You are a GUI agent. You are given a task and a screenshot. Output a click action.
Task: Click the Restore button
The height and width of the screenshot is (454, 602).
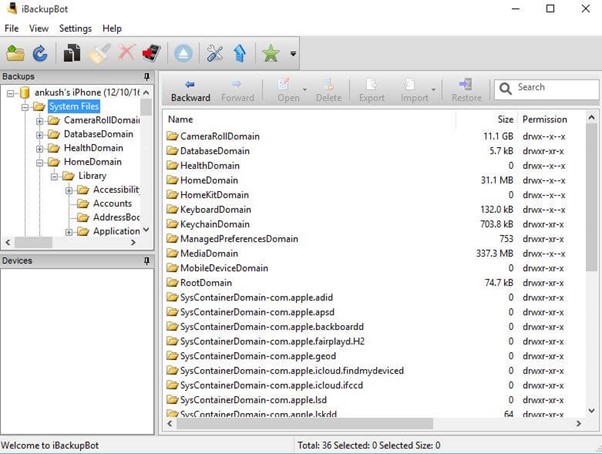[466, 90]
